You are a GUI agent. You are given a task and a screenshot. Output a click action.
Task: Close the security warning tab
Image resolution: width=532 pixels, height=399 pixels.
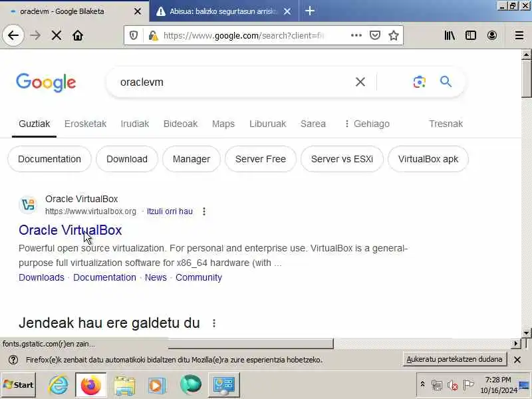(x=287, y=11)
